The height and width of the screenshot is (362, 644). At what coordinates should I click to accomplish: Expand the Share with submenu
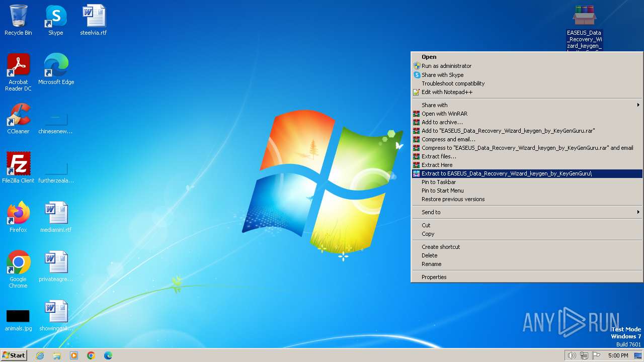(527, 105)
